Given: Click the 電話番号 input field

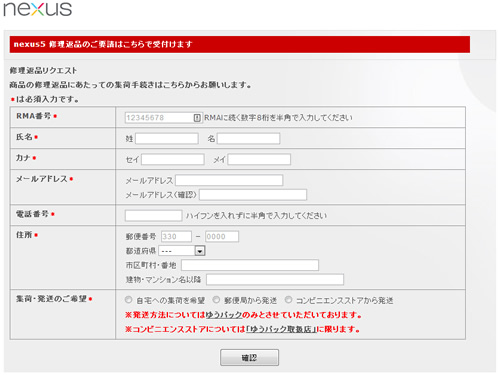Looking at the screenshot, I should pos(153,216).
